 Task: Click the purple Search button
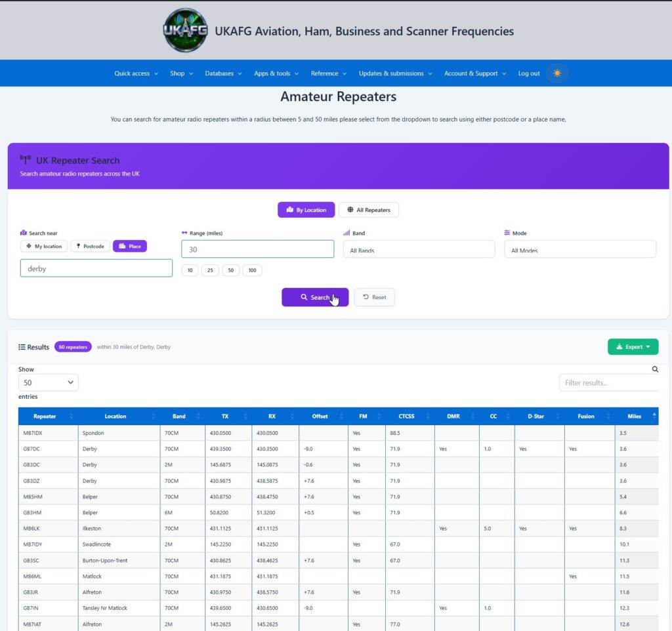click(x=315, y=297)
